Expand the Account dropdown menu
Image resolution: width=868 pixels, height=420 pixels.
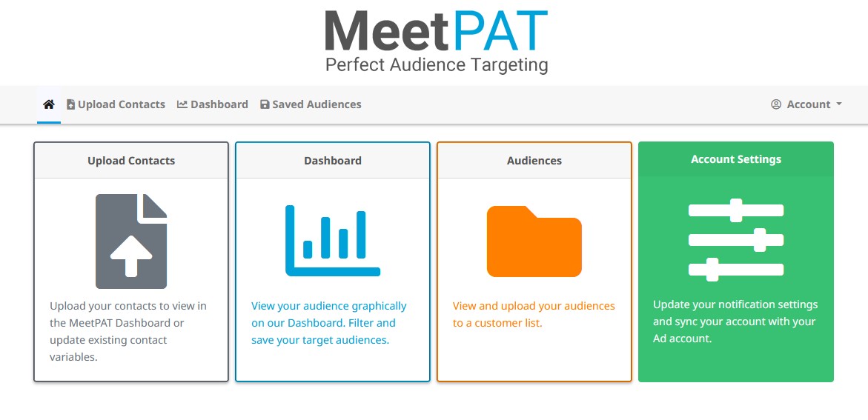[807, 104]
